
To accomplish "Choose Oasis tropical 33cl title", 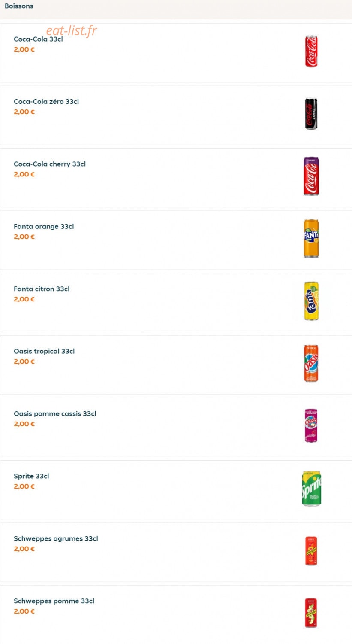I will coord(44,351).
